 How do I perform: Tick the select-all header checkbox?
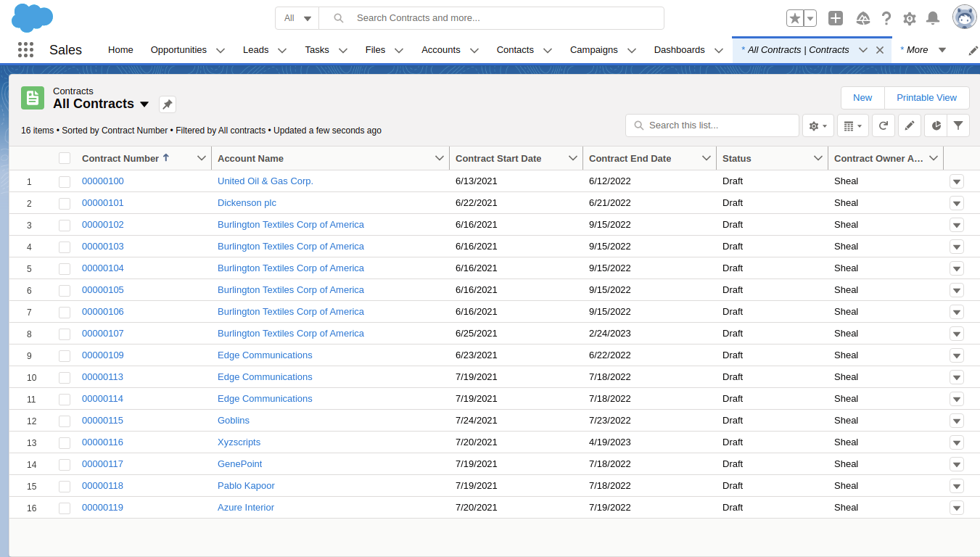tap(65, 158)
